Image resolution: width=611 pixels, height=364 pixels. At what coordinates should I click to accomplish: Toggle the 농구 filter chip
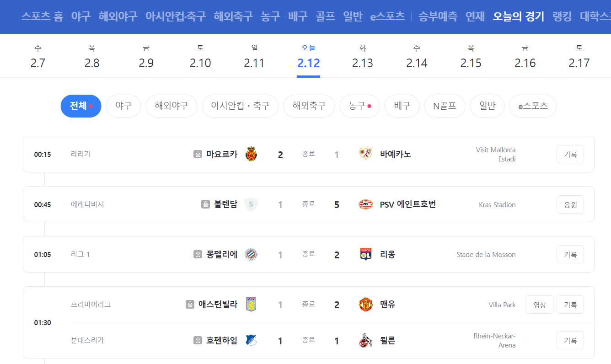click(359, 106)
